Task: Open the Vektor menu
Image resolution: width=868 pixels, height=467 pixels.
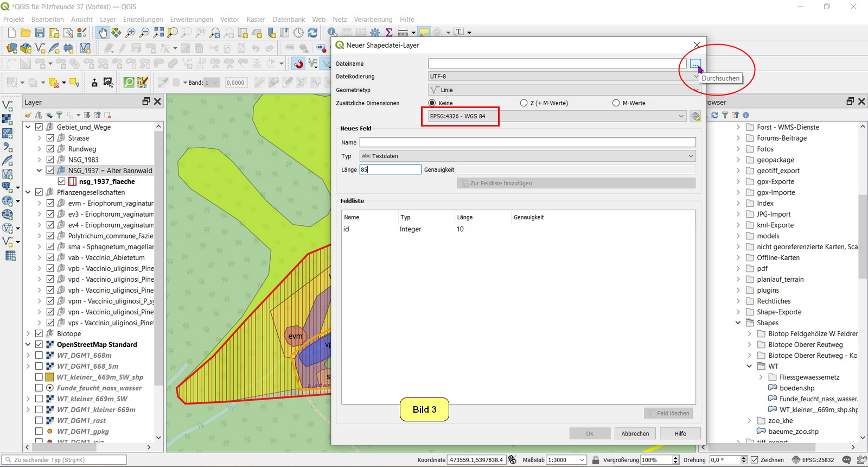Action: (229, 19)
